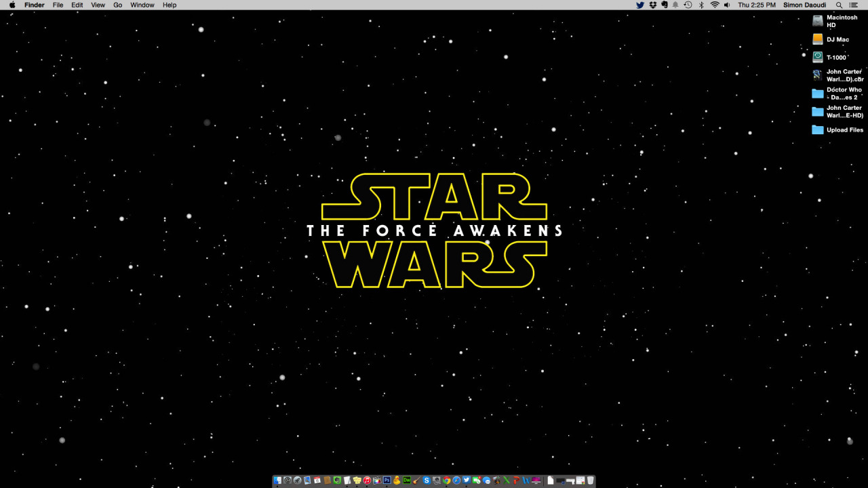Viewport: 868px width, 488px height.
Task: Open Google Chrome in the Dock
Action: (x=446, y=480)
